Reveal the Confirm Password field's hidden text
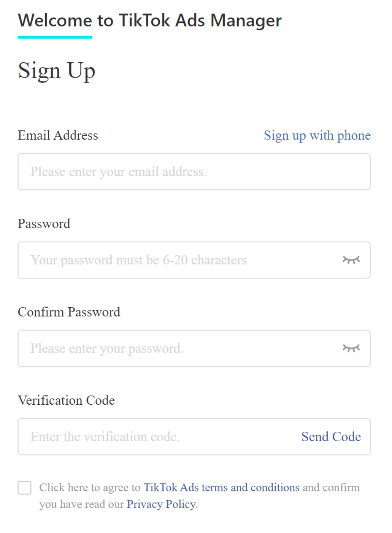 tap(351, 348)
